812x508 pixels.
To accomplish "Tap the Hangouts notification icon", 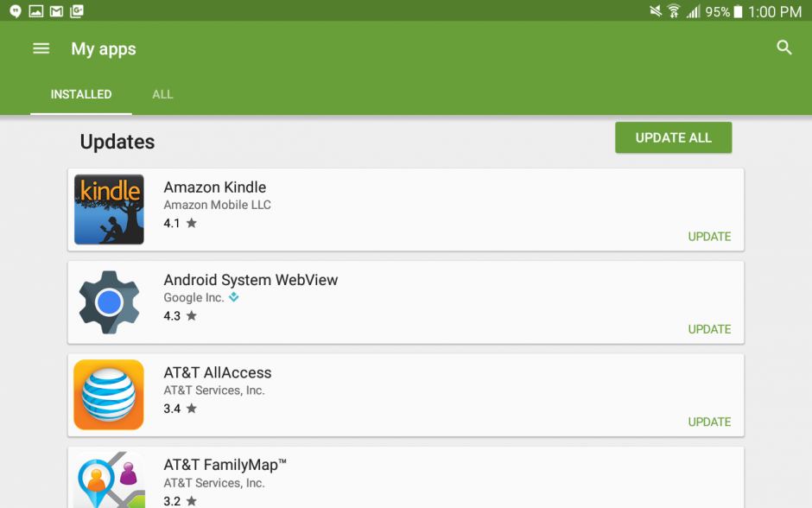I will tap(14, 11).
